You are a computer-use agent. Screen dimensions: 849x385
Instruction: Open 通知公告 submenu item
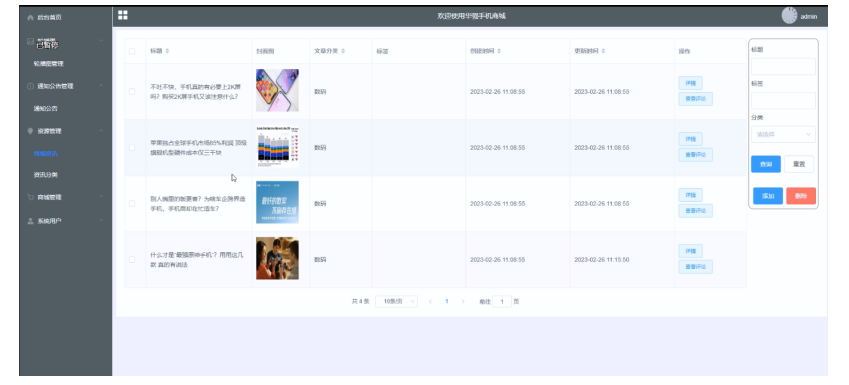45,108
